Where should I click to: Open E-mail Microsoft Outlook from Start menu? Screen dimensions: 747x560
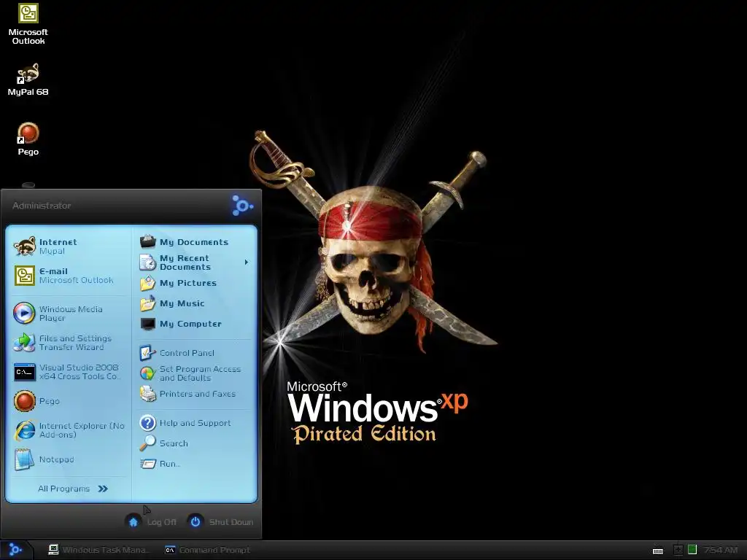(x=69, y=276)
